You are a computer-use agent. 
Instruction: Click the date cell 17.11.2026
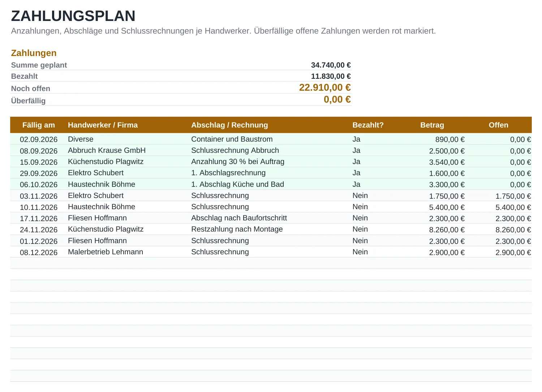[39, 219]
